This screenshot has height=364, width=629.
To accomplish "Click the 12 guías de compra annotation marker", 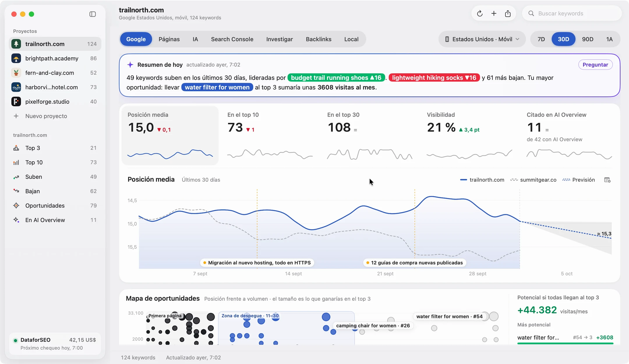I will [414, 263].
